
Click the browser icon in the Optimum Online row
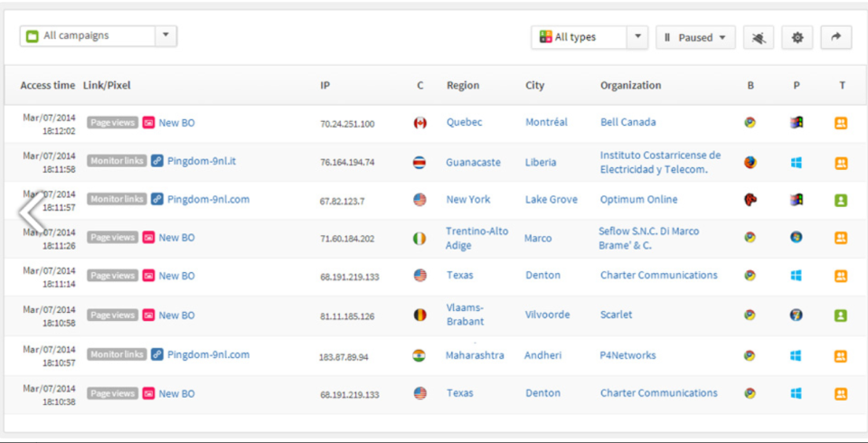pyautogui.click(x=750, y=200)
